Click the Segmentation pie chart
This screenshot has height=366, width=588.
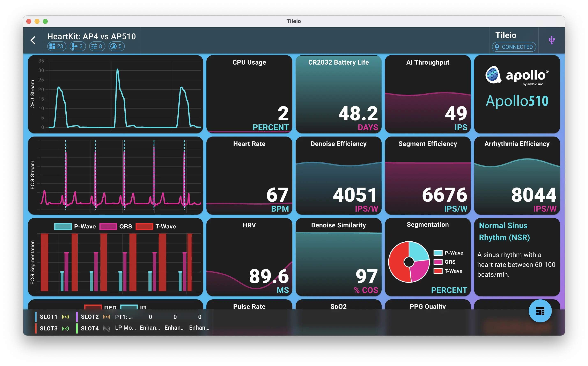click(409, 262)
